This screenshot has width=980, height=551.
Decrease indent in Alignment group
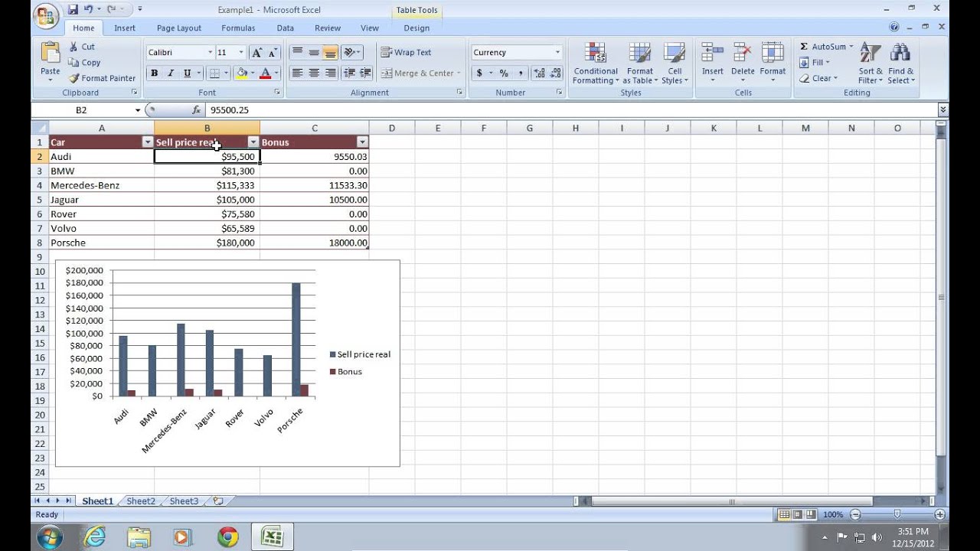coord(350,73)
